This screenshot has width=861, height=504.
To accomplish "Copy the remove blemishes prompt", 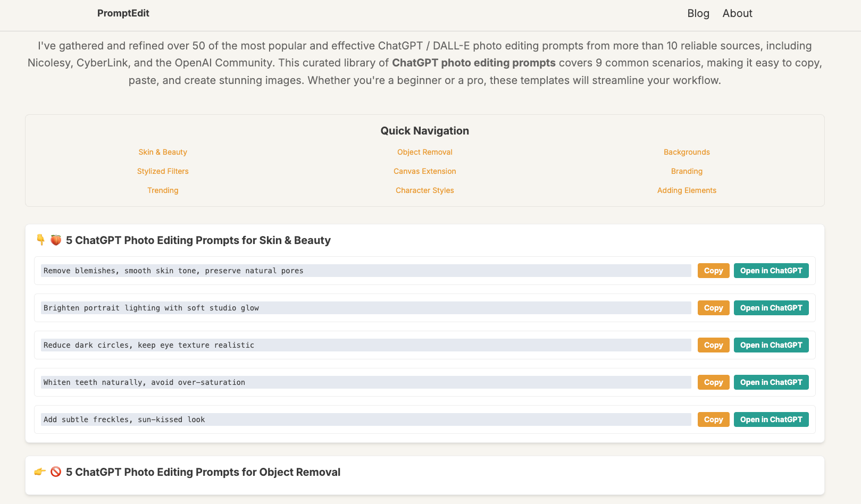I will point(713,271).
